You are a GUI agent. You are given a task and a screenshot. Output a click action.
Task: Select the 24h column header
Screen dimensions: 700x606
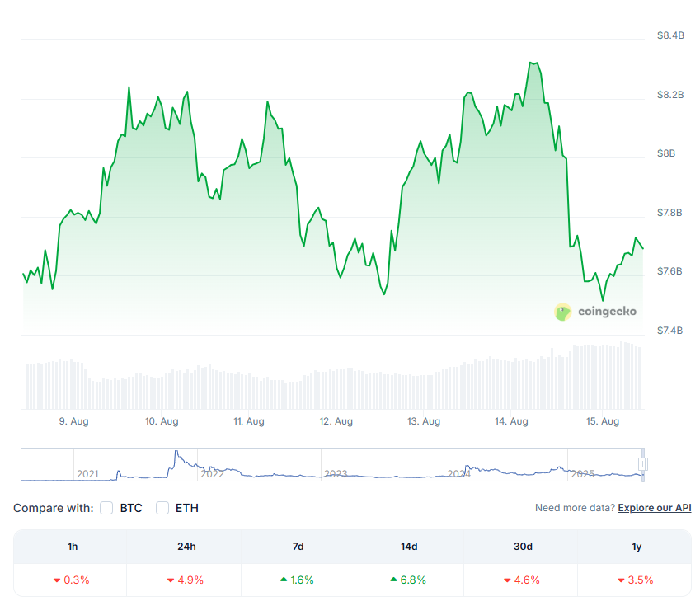tap(185, 546)
